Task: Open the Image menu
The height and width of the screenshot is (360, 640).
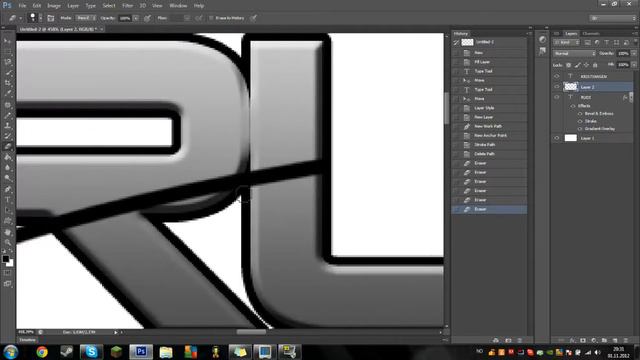Action: [53, 6]
